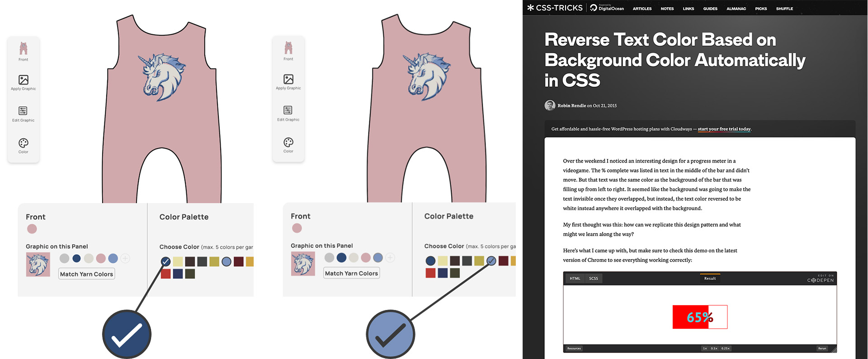The height and width of the screenshot is (359, 868).
Task: Follow the start your free trial today link
Action: (724, 129)
